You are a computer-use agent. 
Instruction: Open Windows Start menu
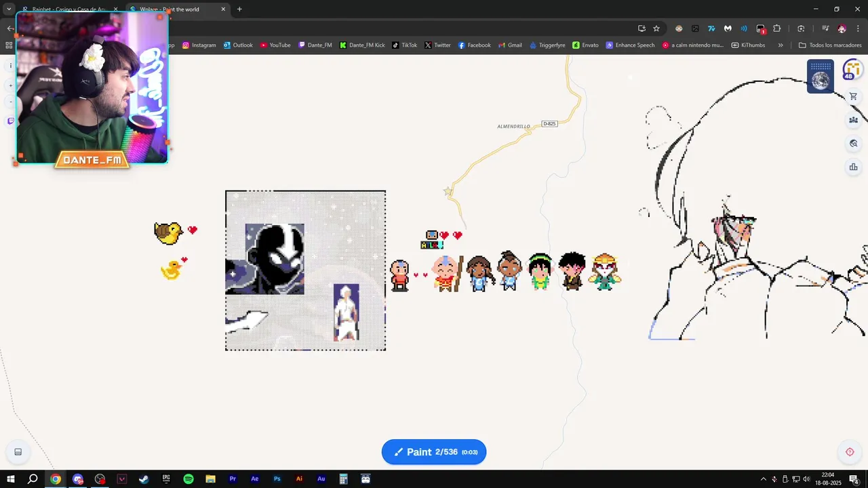10,479
